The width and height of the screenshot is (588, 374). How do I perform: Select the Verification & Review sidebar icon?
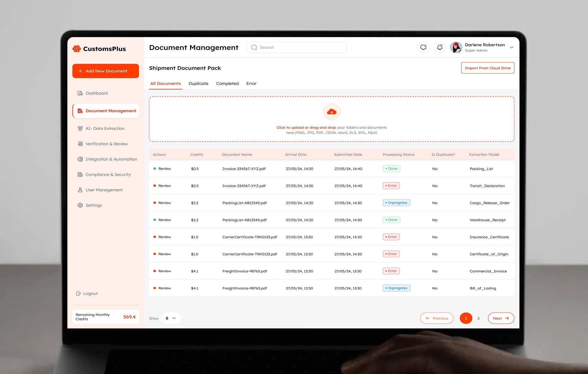(x=80, y=144)
